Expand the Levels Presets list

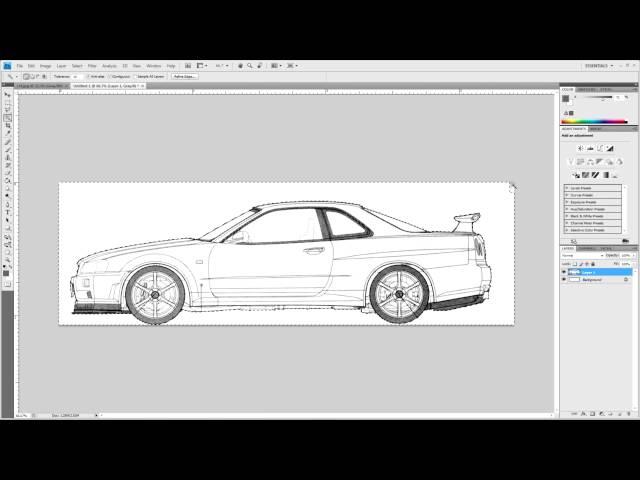pyautogui.click(x=567, y=187)
